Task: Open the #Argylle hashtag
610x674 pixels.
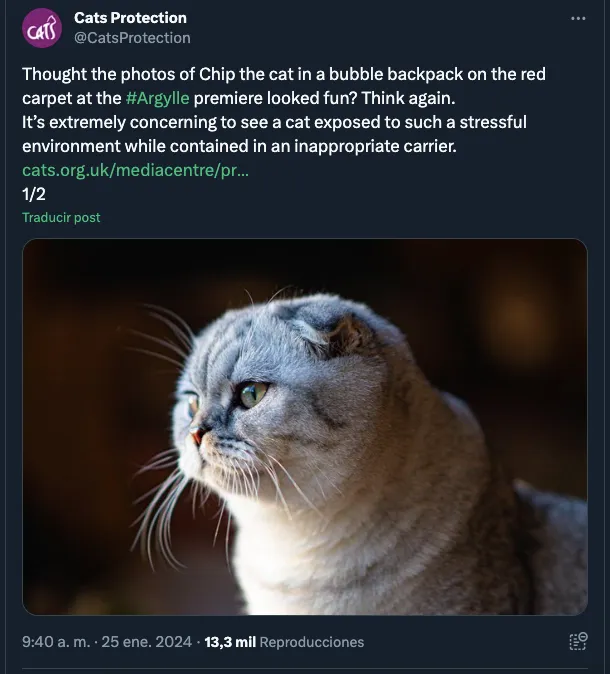Action: (158, 98)
